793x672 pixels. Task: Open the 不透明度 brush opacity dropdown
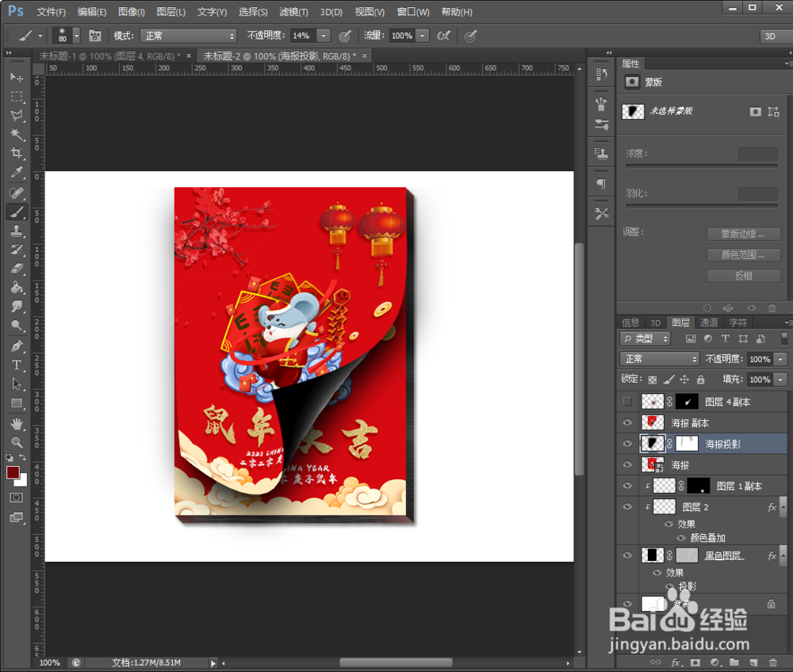[x=324, y=36]
